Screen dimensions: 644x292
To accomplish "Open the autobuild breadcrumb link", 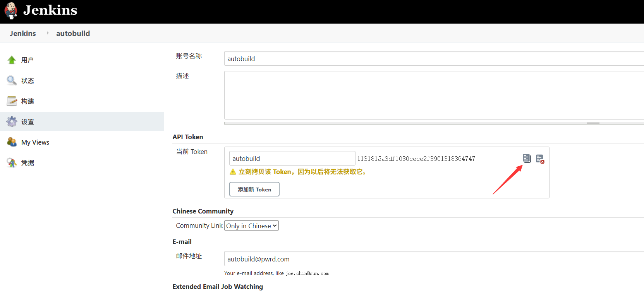I will (x=73, y=33).
